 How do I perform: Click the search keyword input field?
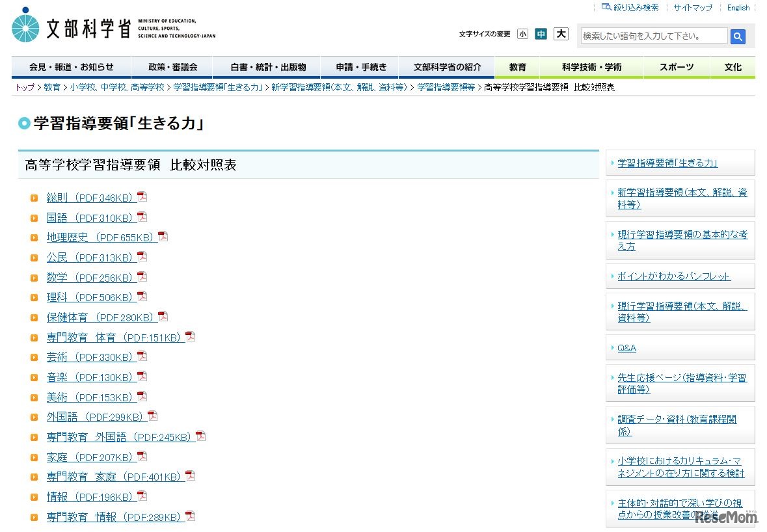coord(653,36)
